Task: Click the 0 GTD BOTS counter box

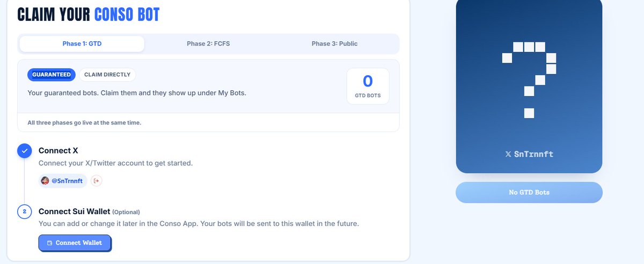Action: click(368, 86)
